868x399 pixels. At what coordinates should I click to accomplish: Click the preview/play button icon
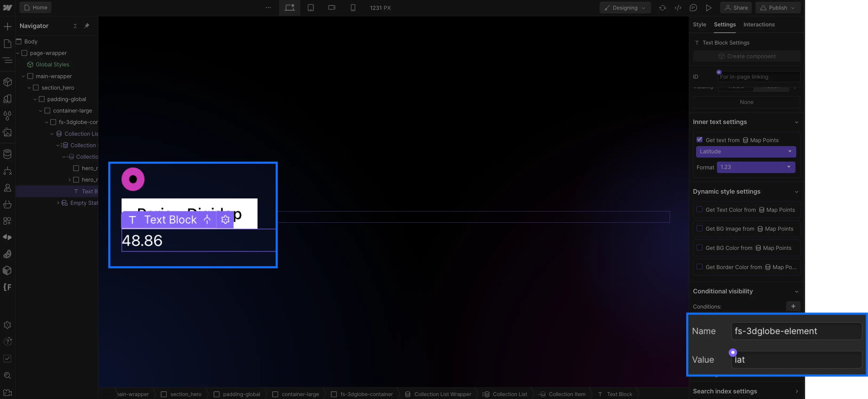[x=709, y=7]
